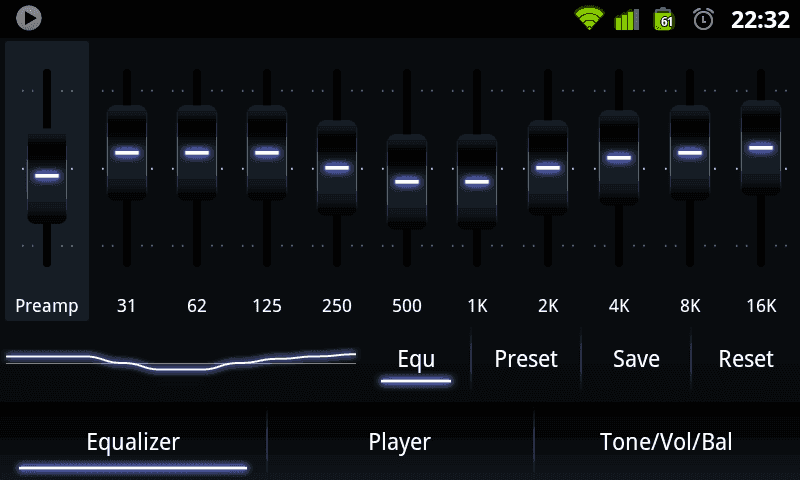Select the 250 frequency label

pyautogui.click(x=337, y=306)
